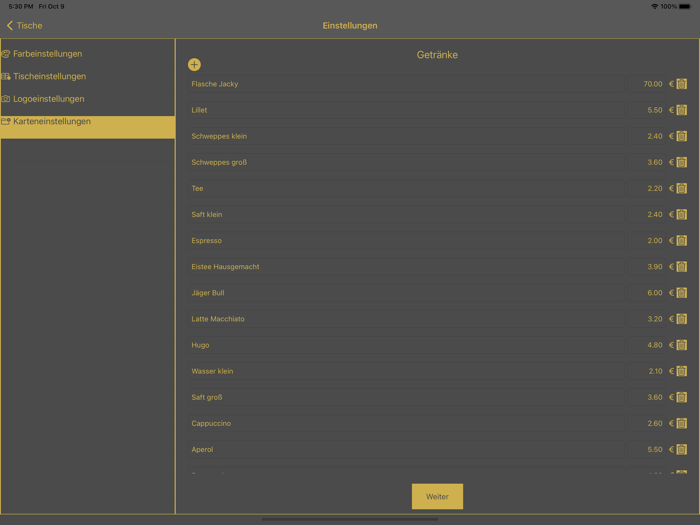The width and height of the screenshot is (700, 525).
Task: Edit the Wasser klein name field
Action: click(x=406, y=371)
